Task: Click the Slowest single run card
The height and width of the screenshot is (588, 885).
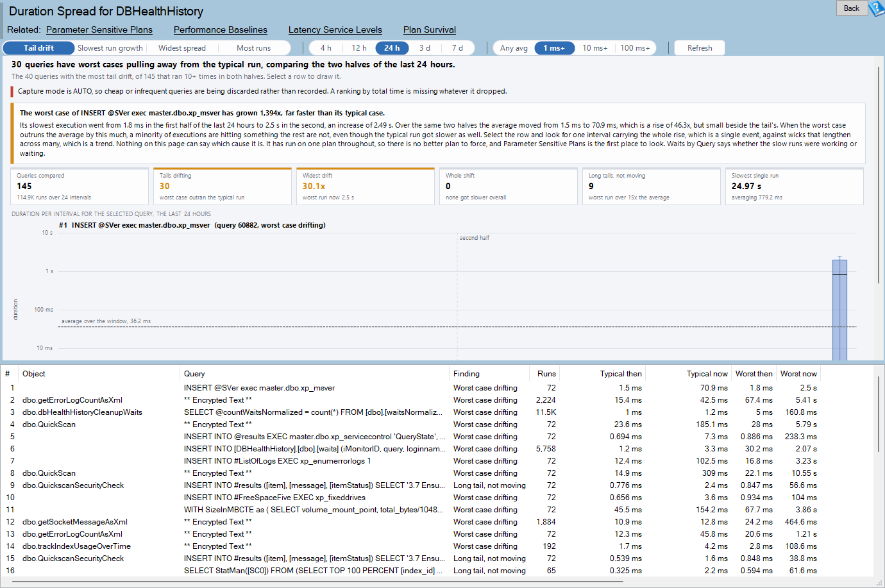Action: click(794, 187)
